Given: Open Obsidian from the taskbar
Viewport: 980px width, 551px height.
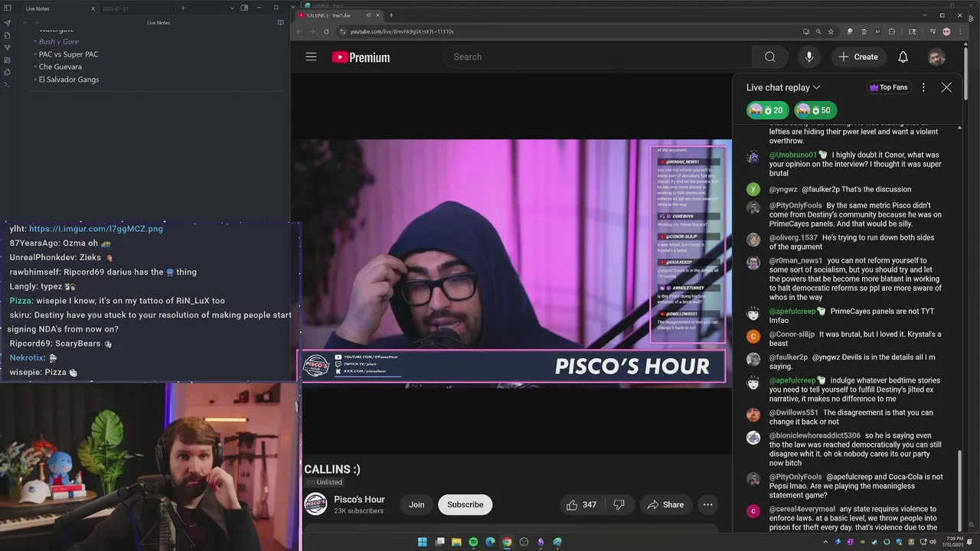Looking at the screenshot, I should (541, 542).
